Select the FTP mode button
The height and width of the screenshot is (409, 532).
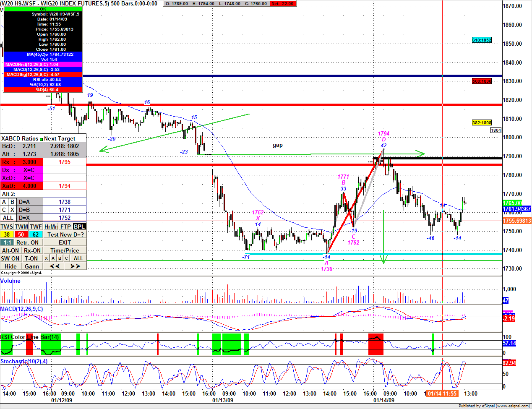(x=65, y=227)
